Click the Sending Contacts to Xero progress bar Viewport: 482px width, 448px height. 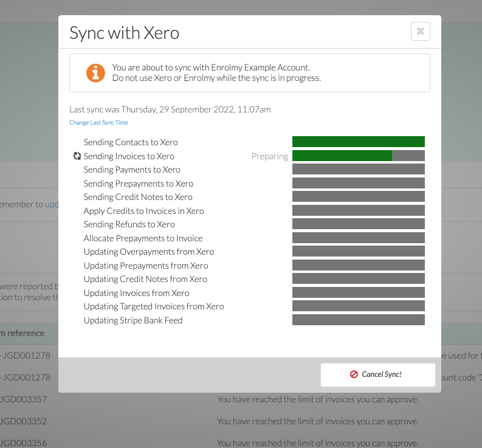(x=359, y=142)
